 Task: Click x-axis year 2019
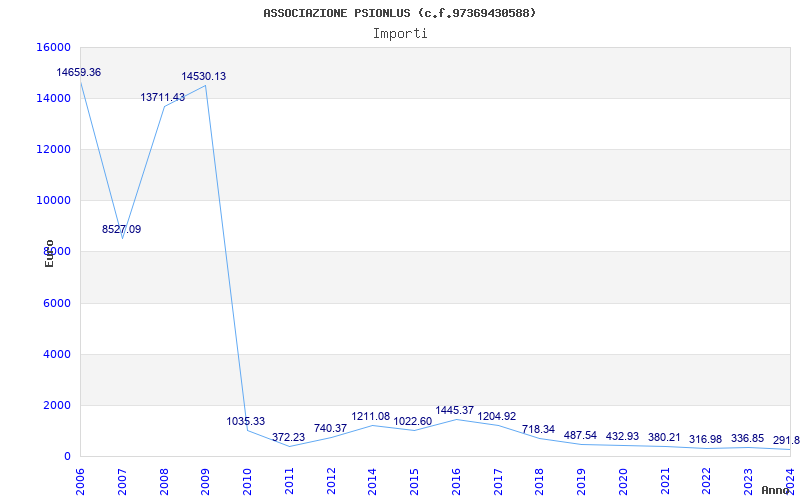point(582,482)
